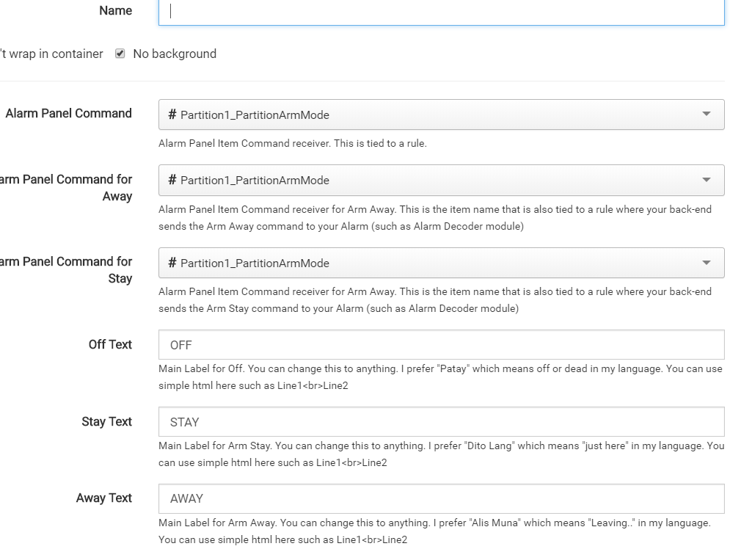Viewport: 730px width, 560px height.
Task: Click hash icon in Command for Stay
Action: pyautogui.click(x=172, y=263)
